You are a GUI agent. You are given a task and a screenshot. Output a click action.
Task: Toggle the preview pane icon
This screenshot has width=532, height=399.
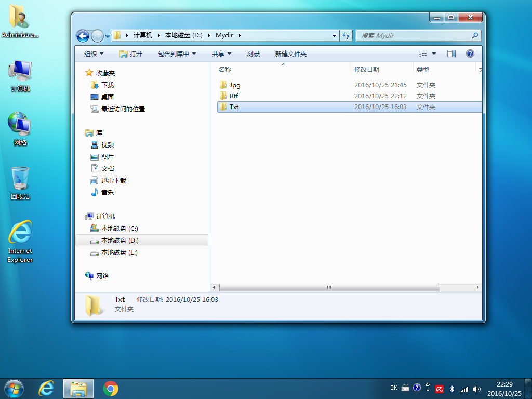pos(451,54)
